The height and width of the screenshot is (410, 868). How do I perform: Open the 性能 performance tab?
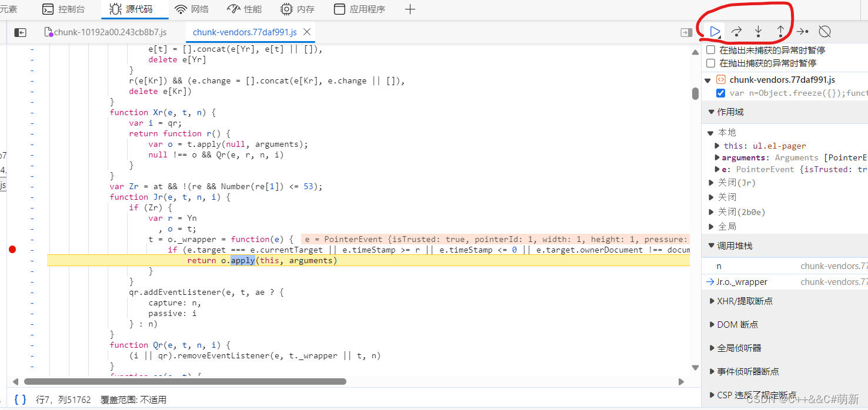coord(245,9)
